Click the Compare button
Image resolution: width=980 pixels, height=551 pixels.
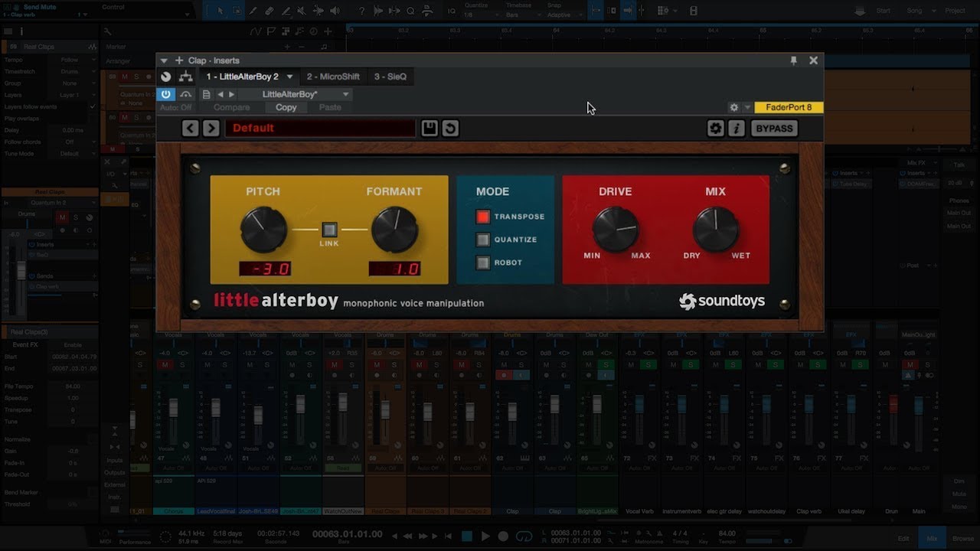[x=232, y=108]
